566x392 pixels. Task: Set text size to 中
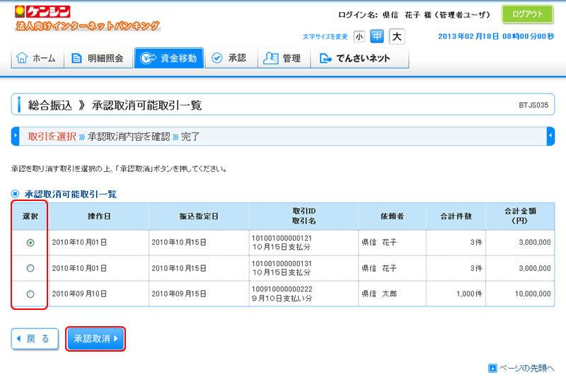tap(377, 36)
